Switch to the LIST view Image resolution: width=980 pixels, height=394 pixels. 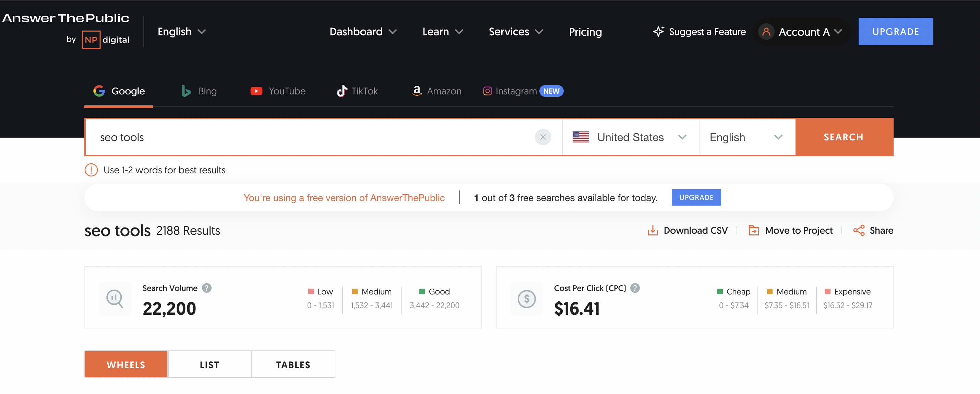pyautogui.click(x=210, y=364)
